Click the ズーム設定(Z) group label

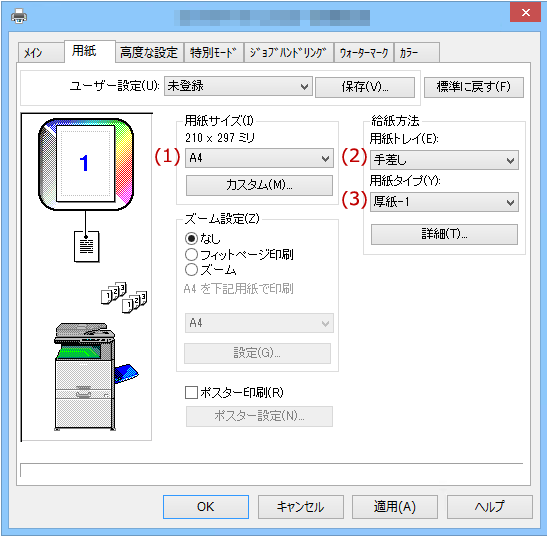click(x=222, y=219)
